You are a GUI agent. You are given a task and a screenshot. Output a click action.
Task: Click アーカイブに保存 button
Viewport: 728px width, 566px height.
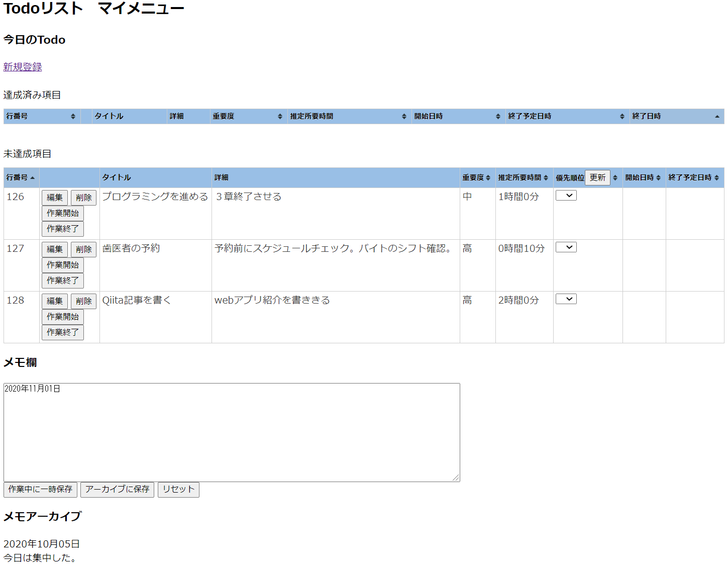click(117, 490)
